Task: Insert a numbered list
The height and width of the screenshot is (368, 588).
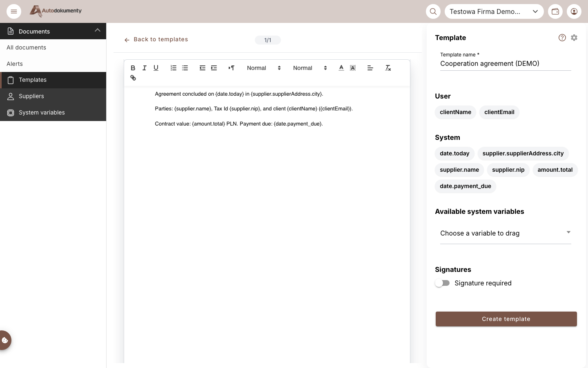Action: [174, 68]
